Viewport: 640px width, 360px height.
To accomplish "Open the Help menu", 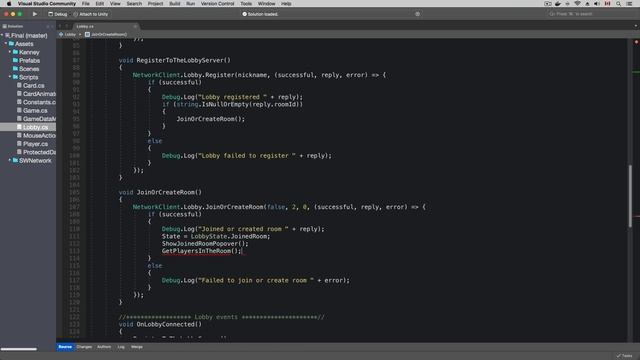I will [x=286, y=4].
